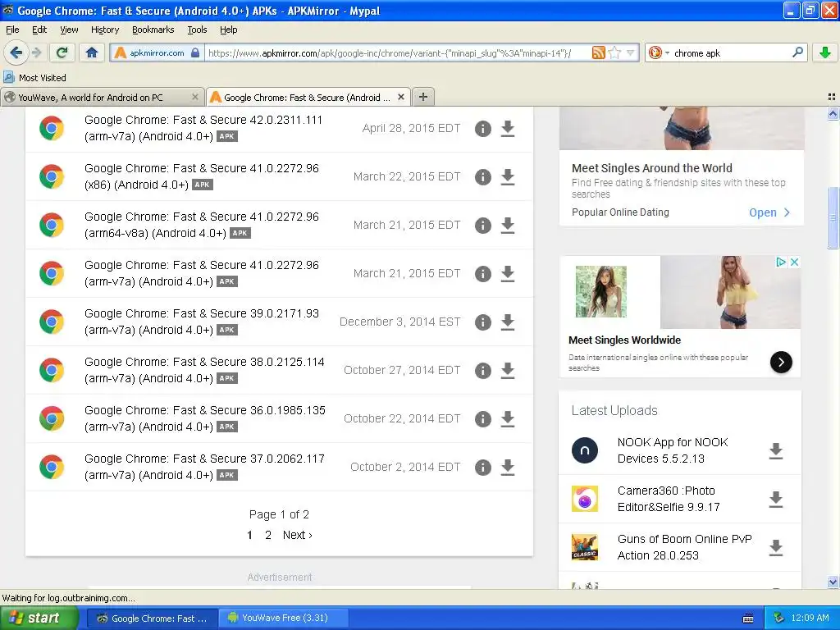This screenshot has width=840, height=630.
Task: Download Chrome 41.0.2272.96 x86
Action: pos(507,177)
